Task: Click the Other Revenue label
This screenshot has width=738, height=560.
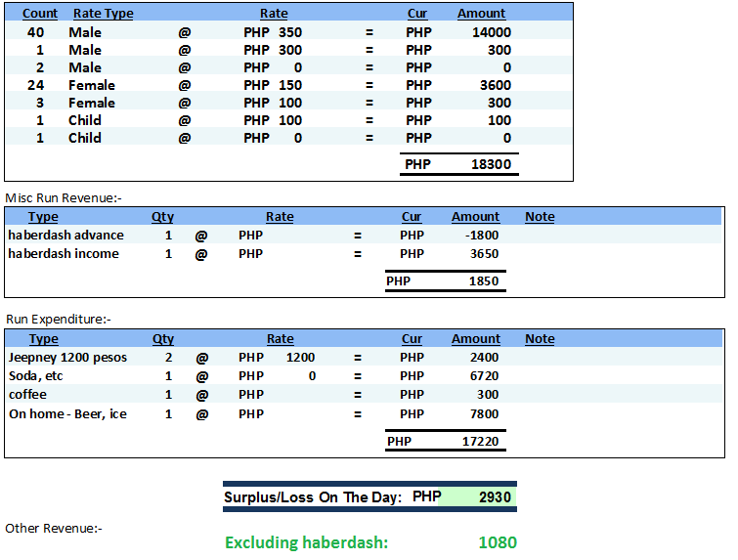Action: [54, 529]
